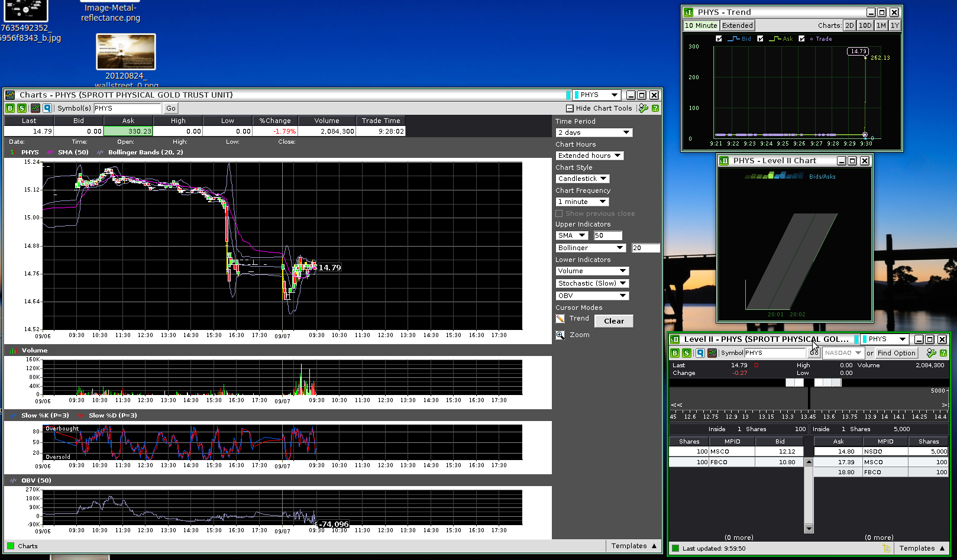Click the Find Option button in Level II
The image size is (957, 560).
[896, 353]
